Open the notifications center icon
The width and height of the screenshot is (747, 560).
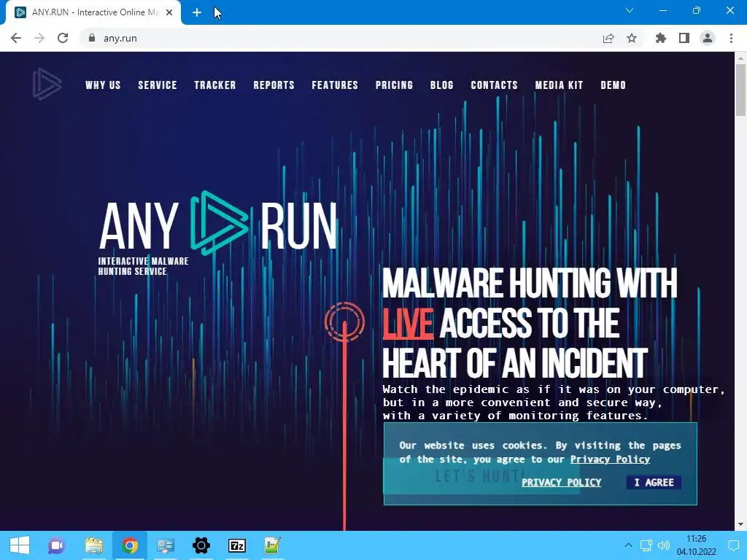point(734,545)
